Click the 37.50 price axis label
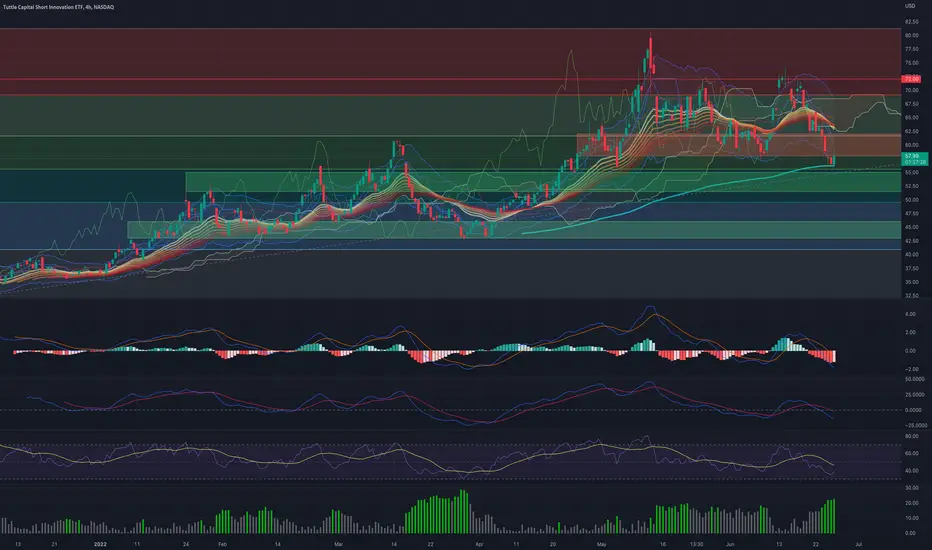 coord(911,268)
